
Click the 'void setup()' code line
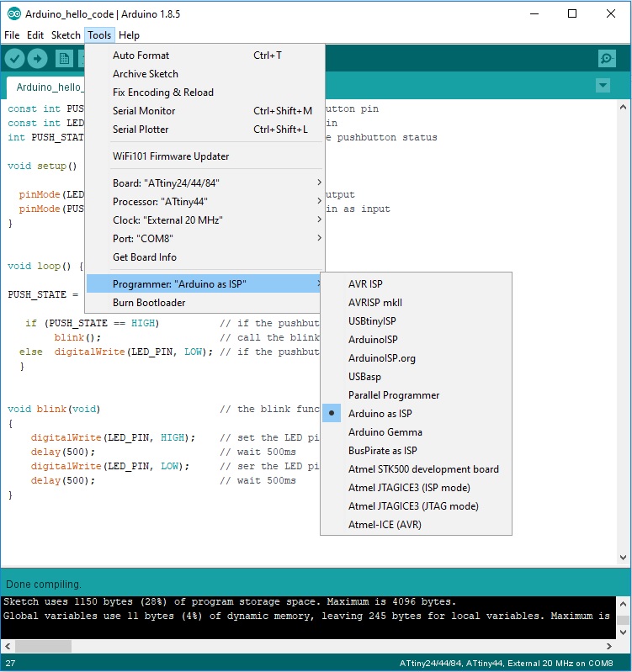tap(42, 166)
